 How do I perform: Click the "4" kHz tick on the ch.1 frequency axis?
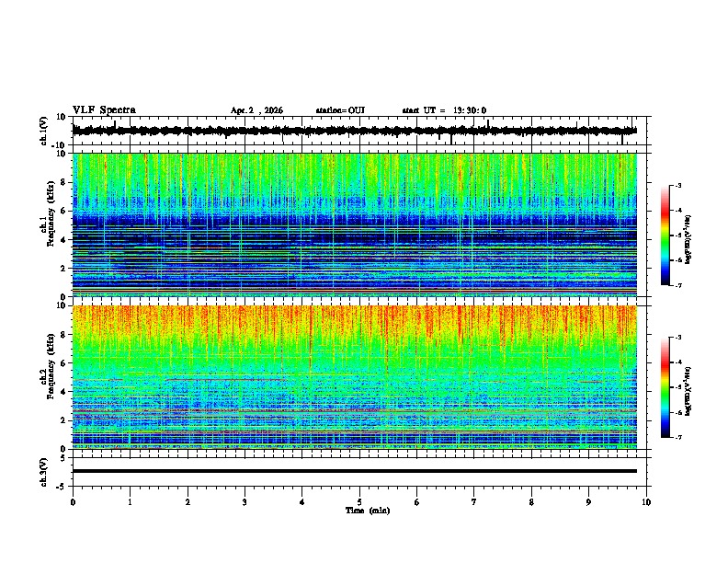click(x=63, y=240)
